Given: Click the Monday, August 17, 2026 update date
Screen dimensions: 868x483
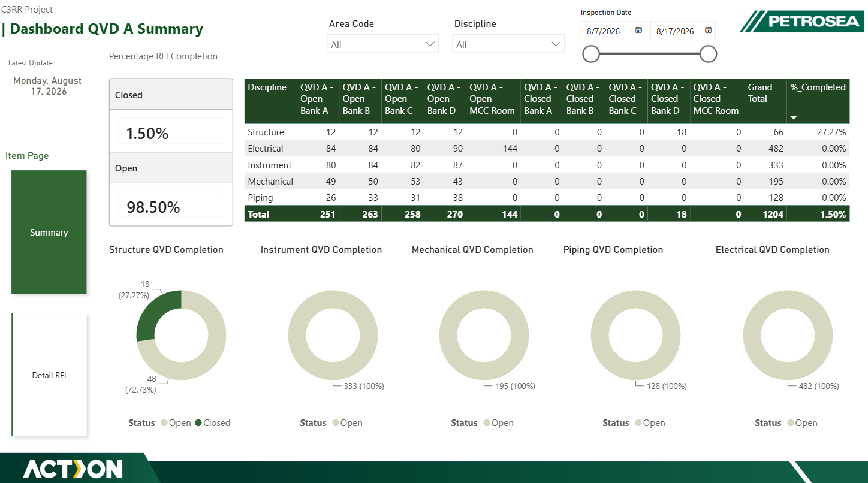Looking at the screenshot, I should (47, 86).
